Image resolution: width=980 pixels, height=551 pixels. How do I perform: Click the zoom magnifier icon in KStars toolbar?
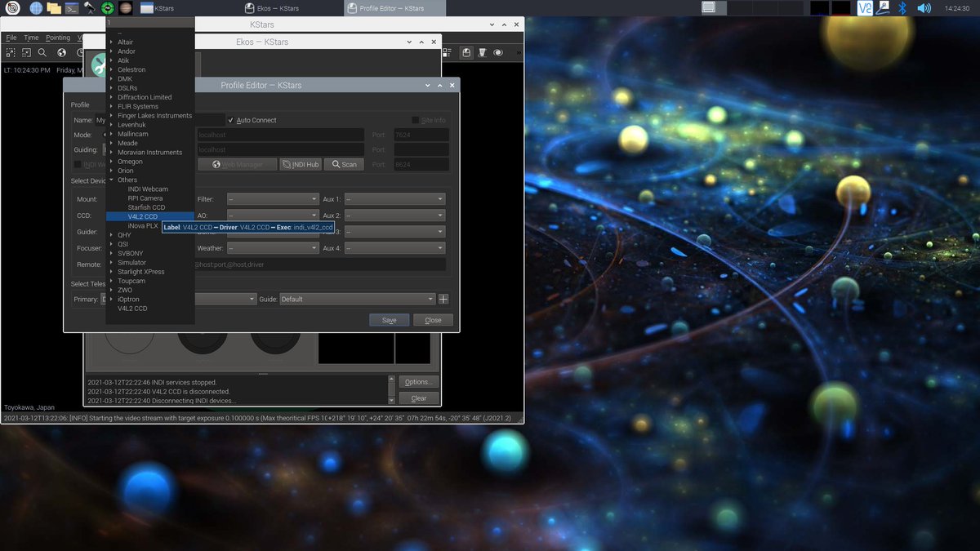click(43, 52)
